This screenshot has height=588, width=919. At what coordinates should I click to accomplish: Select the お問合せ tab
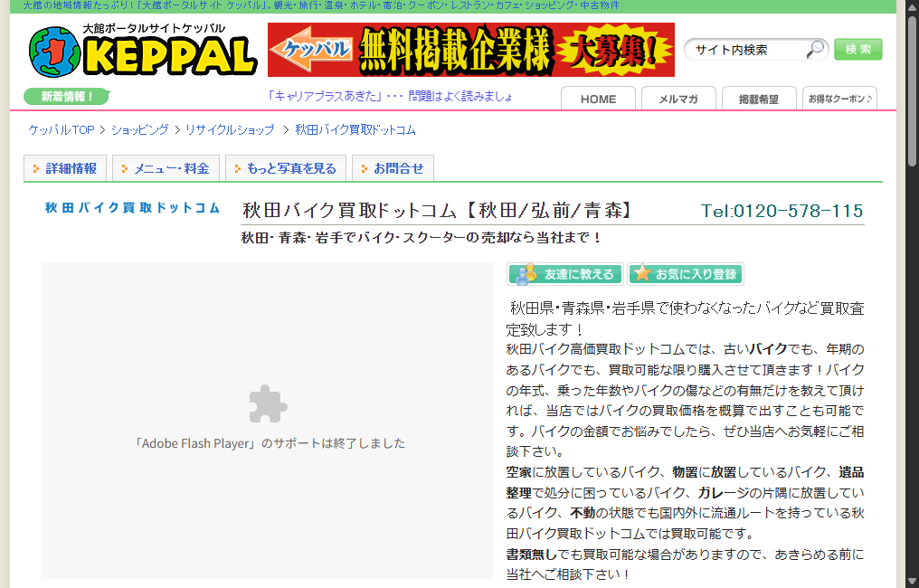(x=393, y=168)
